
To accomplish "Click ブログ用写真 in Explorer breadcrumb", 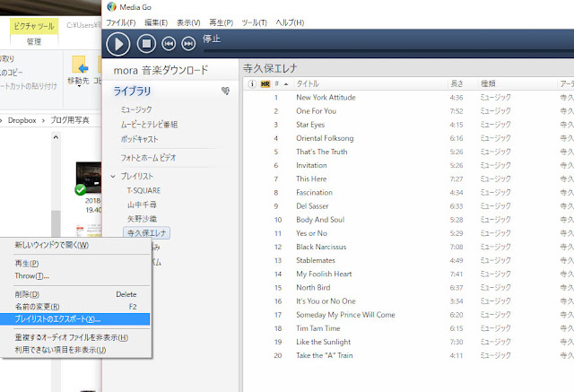I will (x=70, y=120).
